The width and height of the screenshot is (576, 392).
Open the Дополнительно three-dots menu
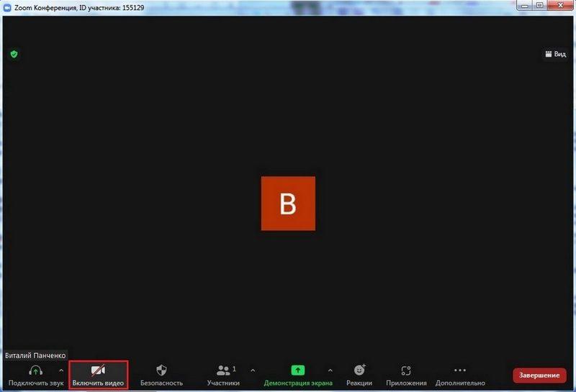460,375
